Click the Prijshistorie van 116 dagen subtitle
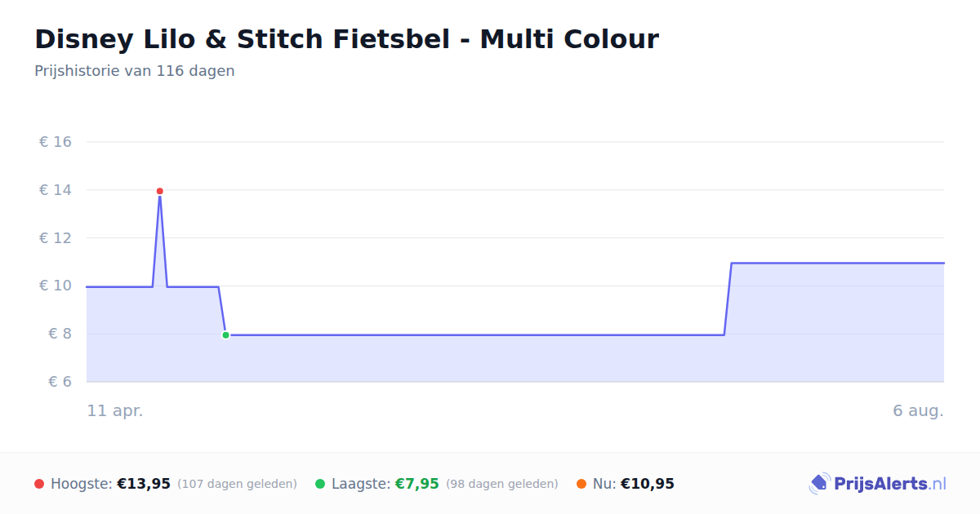The image size is (980, 514). [x=135, y=71]
